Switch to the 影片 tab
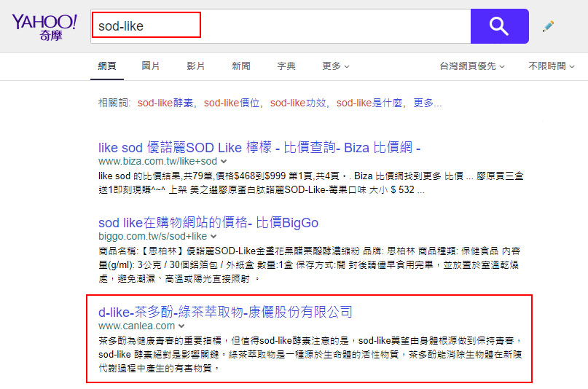This screenshot has height=389, width=588. point(196,66)
